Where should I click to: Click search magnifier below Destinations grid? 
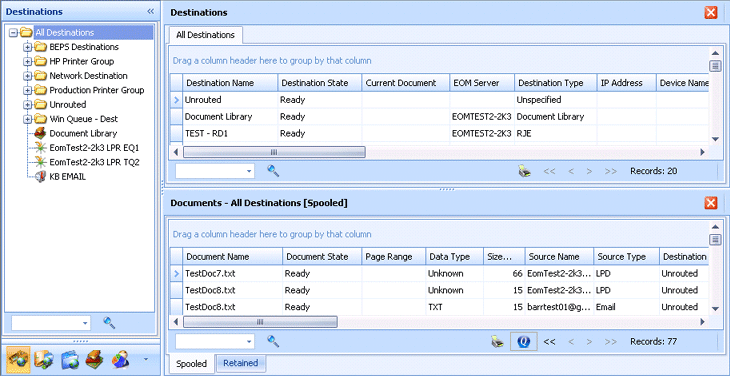point(273,171)
